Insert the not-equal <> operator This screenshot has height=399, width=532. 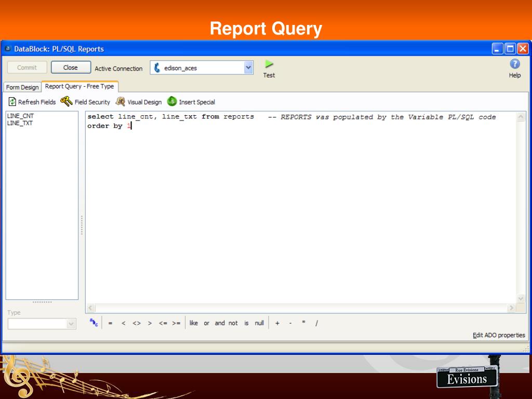[137, 323]
